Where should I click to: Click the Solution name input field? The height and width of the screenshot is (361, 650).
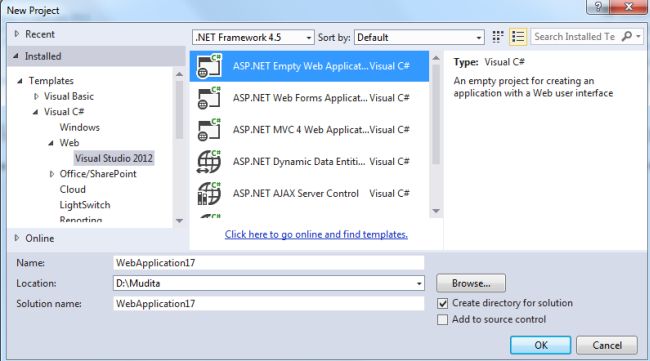(x=269, y=304)
